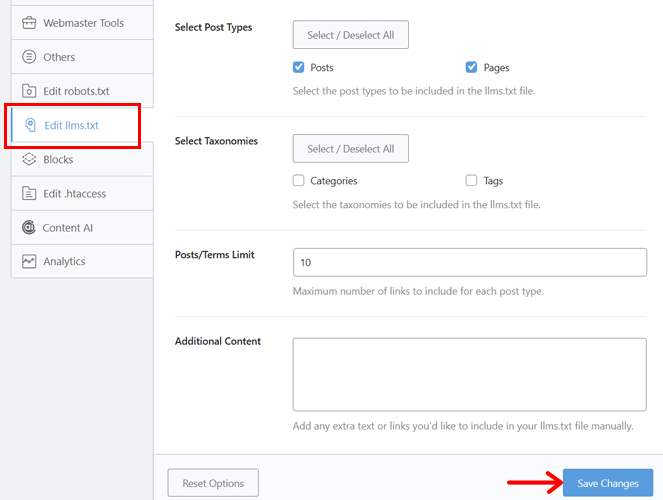This screenshot has width=663, height=500.
Task: Click inside the Additional Content textarea
Action: point(470,374)
